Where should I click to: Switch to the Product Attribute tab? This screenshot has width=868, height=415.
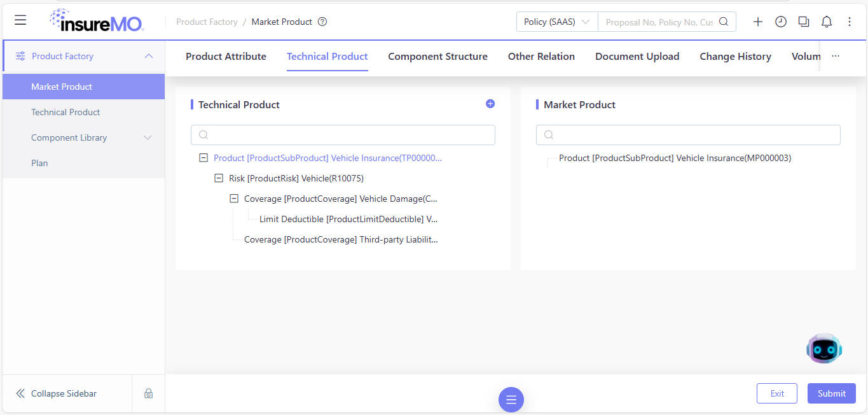(226, 56)
